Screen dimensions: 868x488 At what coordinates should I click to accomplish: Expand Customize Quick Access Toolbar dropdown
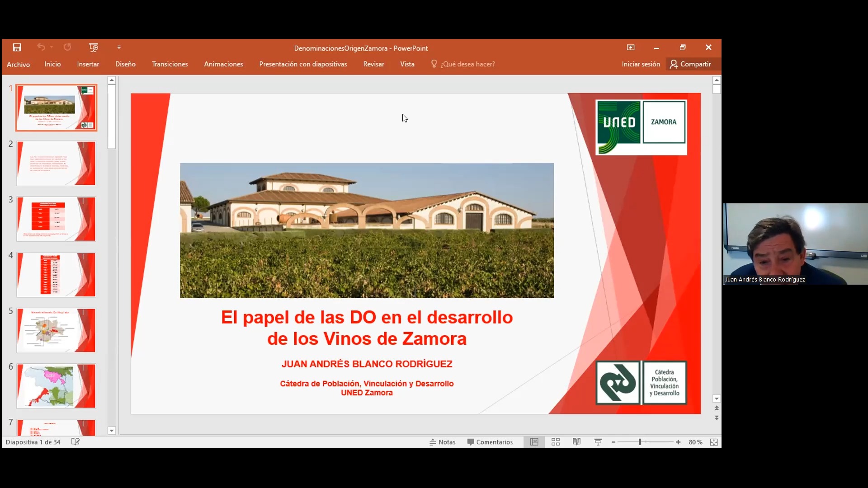[x=119, y=47]
